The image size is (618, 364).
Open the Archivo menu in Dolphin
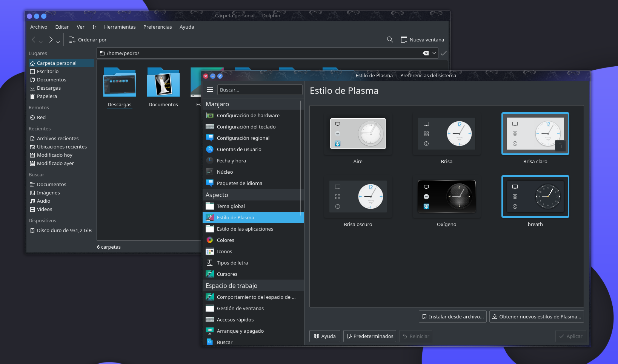click(x=39, y=27)
